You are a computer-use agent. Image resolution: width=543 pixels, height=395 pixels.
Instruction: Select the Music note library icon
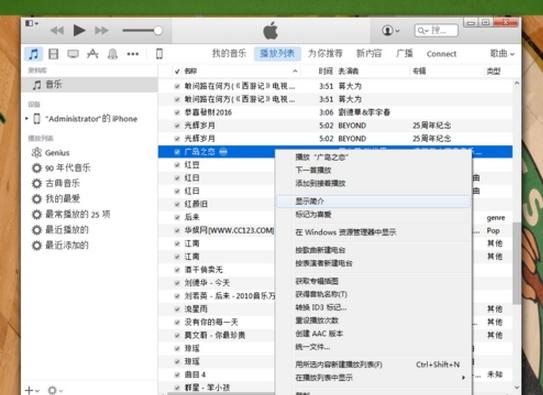click(34, 54)
